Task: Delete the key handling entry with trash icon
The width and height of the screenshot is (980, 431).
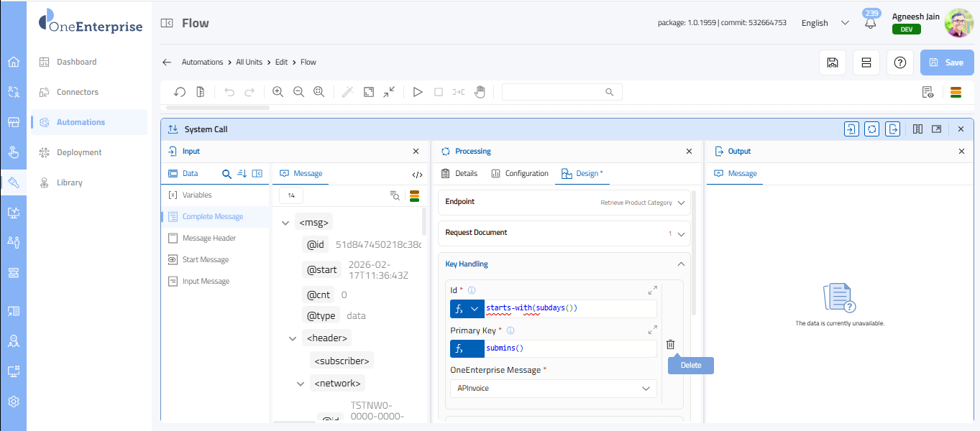Action: pos(670,345)
